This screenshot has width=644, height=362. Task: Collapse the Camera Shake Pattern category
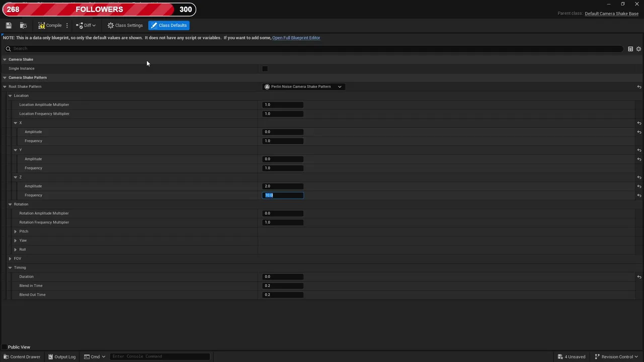(5, 77)
